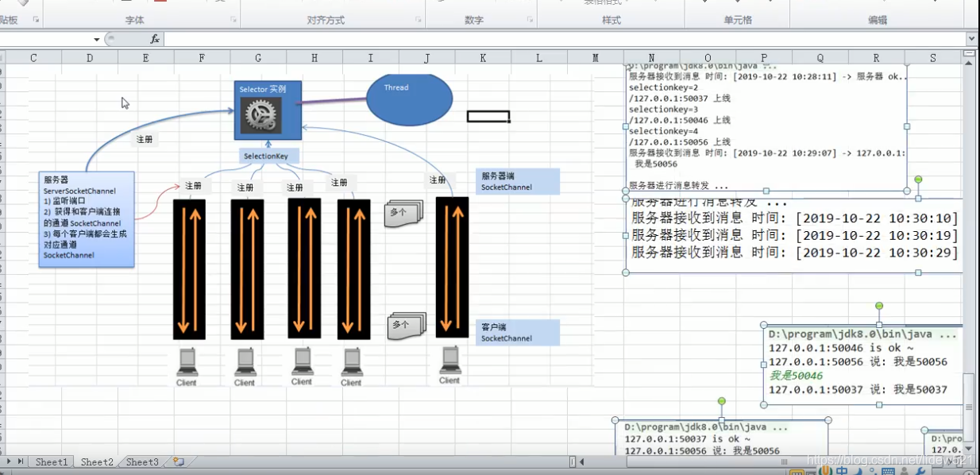
Task: Select the gear icon in Selector 实例 box
Action: [x=262, y=115]
